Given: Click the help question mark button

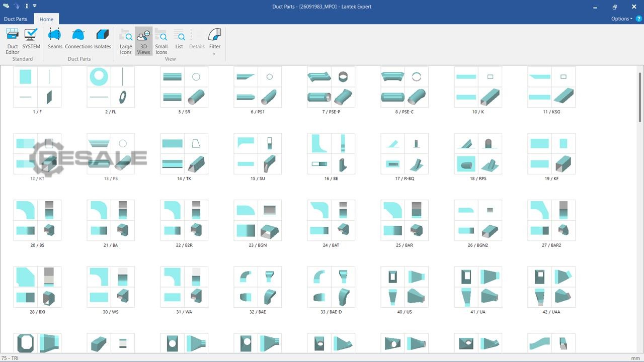Looking at the screenshot, I should tap(639, 19).
